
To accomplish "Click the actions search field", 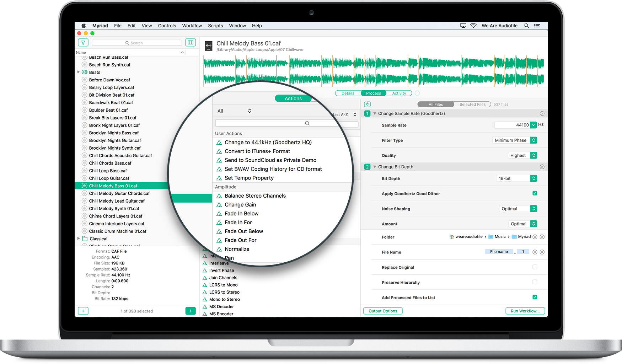I will (286, 123).
